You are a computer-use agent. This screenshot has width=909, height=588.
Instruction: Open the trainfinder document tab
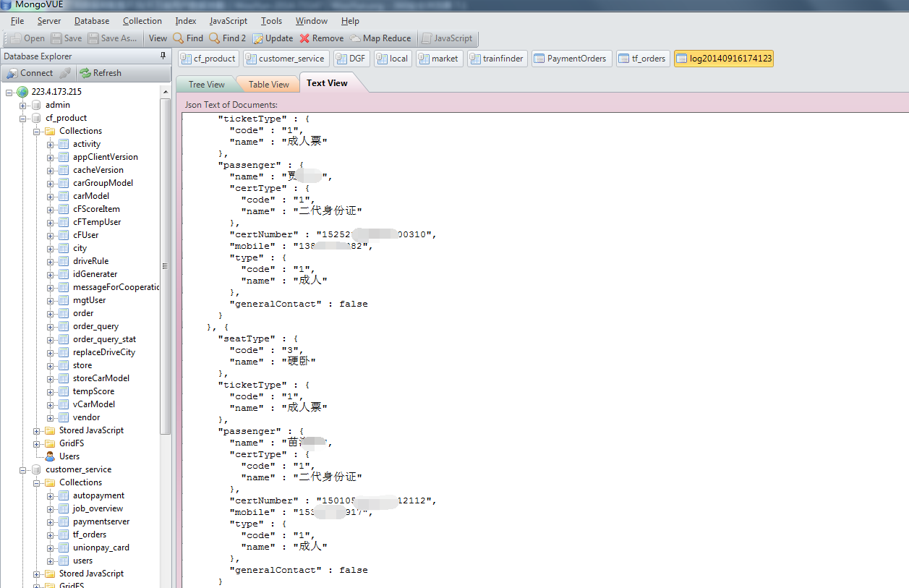point(497,59)
